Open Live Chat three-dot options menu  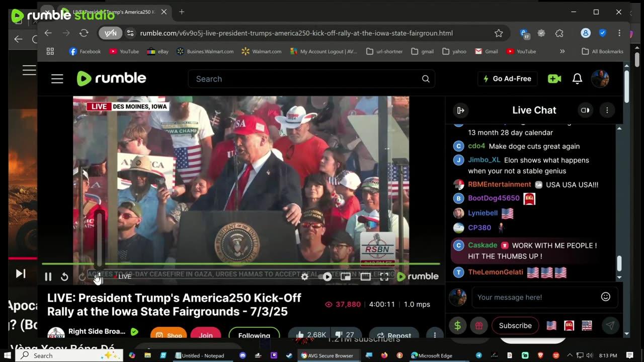pyautogui.click(x=607, y=110)
